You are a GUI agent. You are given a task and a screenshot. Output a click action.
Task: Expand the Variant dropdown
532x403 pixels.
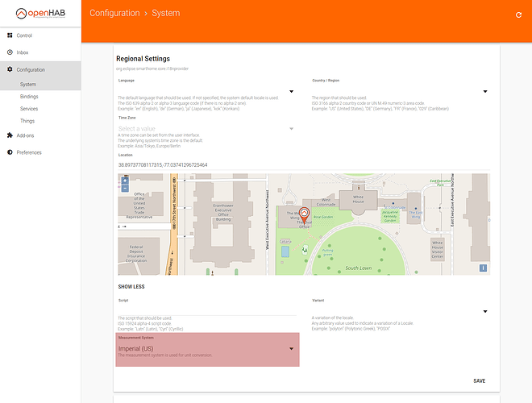coord(485,310)
